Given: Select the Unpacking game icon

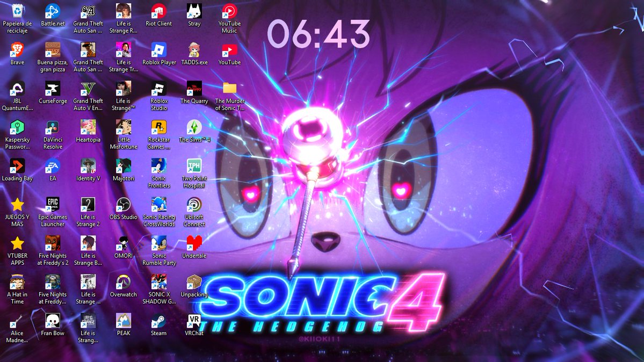Looking at the screenshot, I should pyautogui.click(x=194, y=283).
